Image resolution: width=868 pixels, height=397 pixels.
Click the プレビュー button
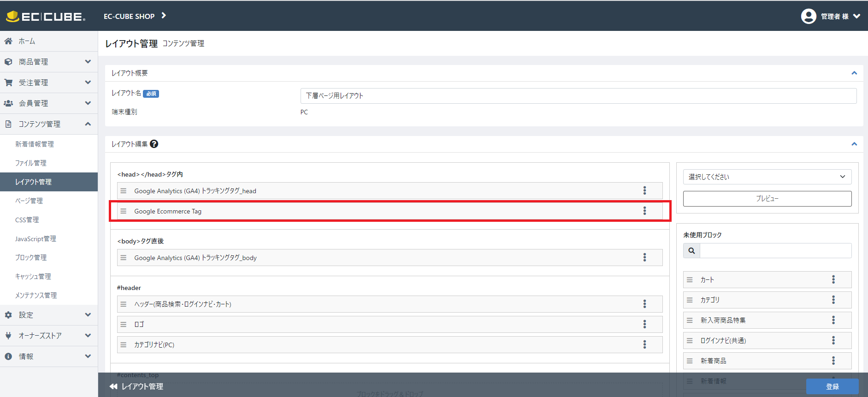(x=767, y=198)
